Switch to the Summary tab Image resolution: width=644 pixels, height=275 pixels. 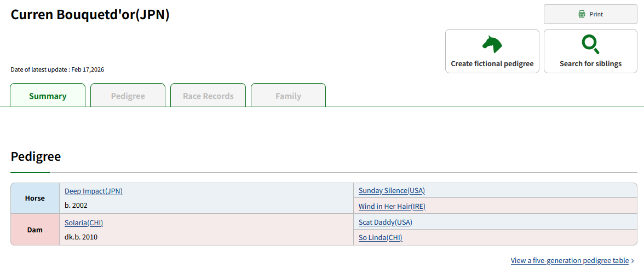48,96
